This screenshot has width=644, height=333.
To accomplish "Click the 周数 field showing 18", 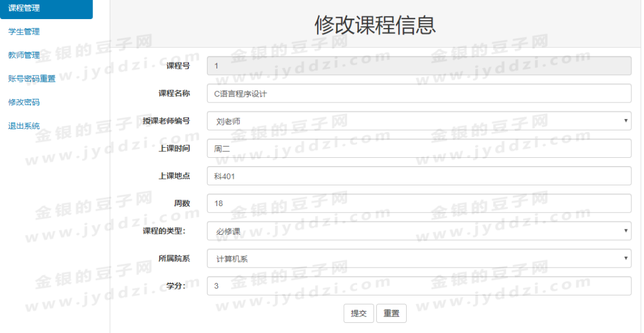I will click(x=419, y=203).
